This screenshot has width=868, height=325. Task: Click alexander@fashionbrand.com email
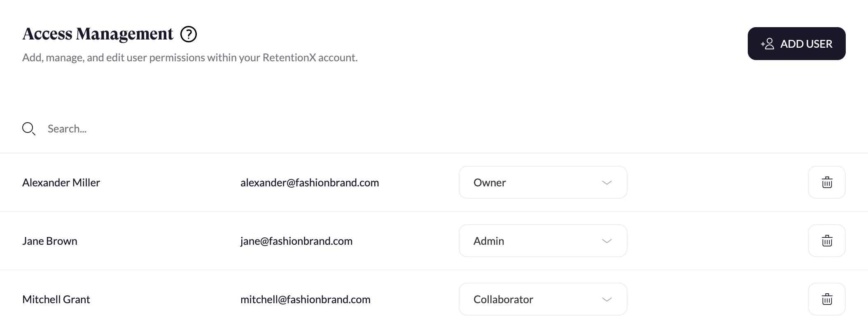(310, 182)
